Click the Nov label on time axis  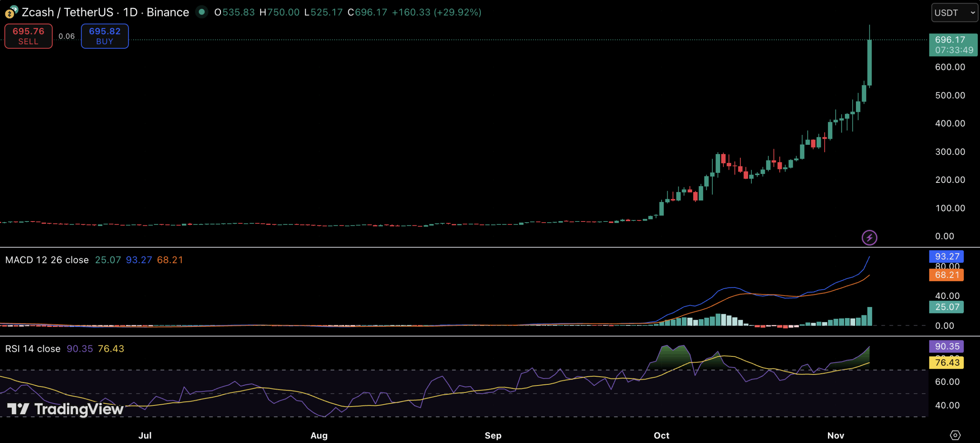click(835, 435)
